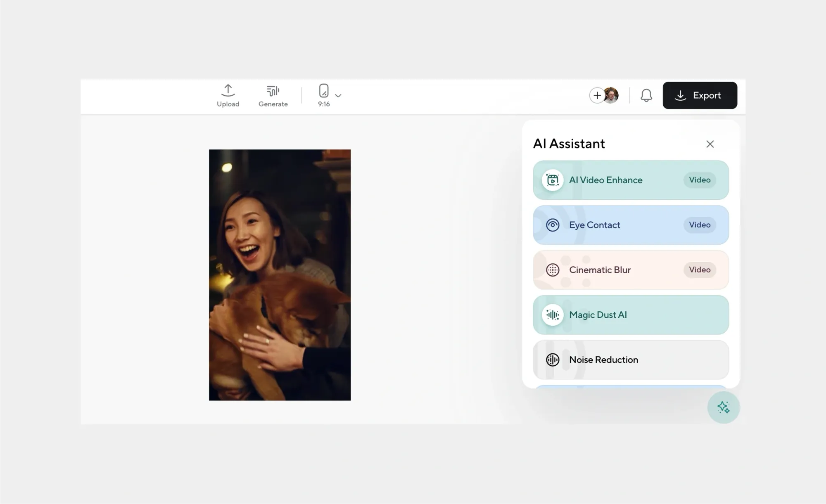Image resolution: width=826 pixels, height=504 pixels.
Task: Select the 9:16 phone aspect icon
Action: [324, 90]
